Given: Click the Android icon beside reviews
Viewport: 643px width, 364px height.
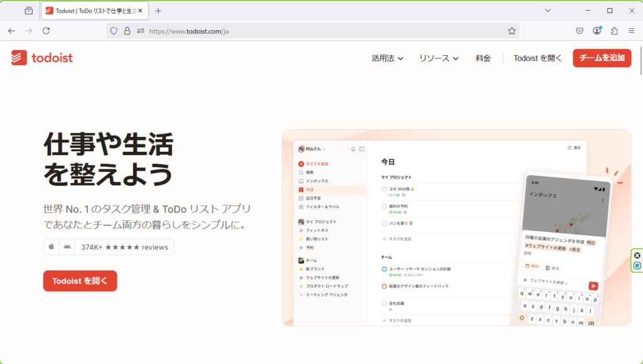Looking at the screenshot, I should (x=67, y=247).
